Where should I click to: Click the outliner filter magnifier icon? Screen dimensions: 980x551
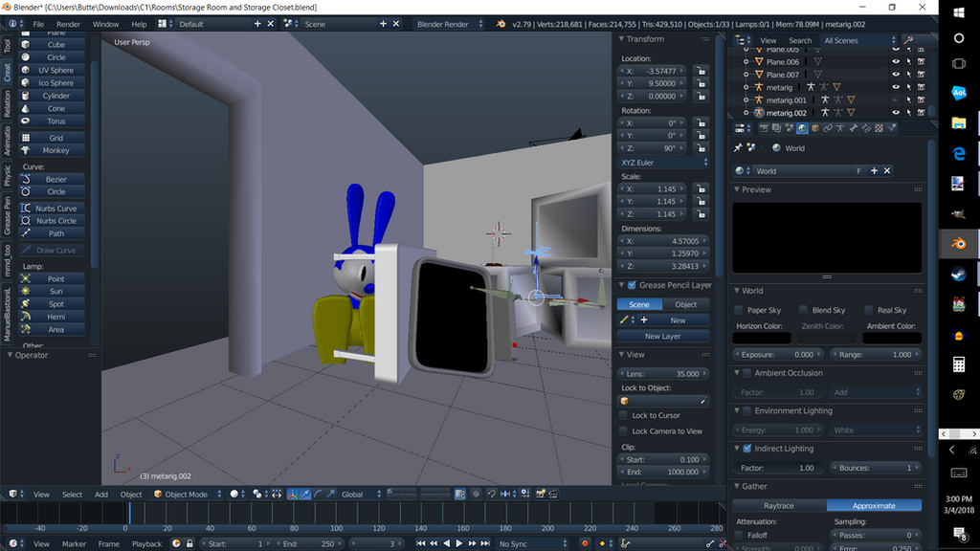909,40
